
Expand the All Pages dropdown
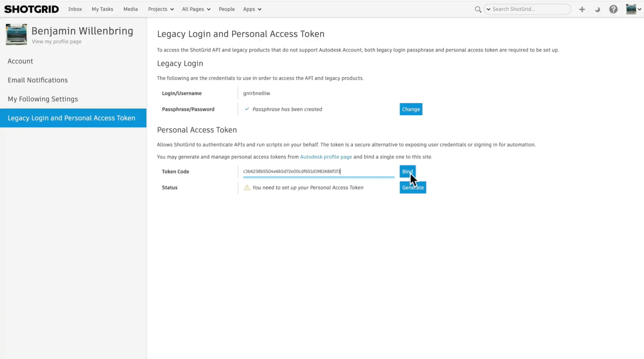[196, 9]
